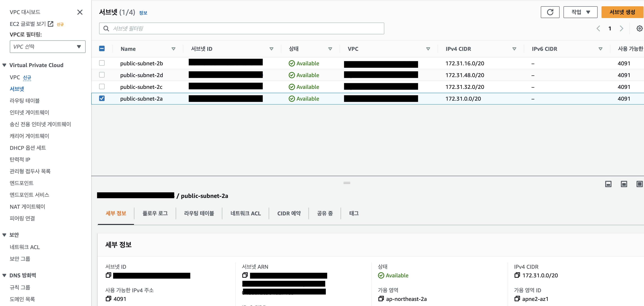644x306 pixels.
Task: Open table preferences gear icon
Action: click(639, 29)
